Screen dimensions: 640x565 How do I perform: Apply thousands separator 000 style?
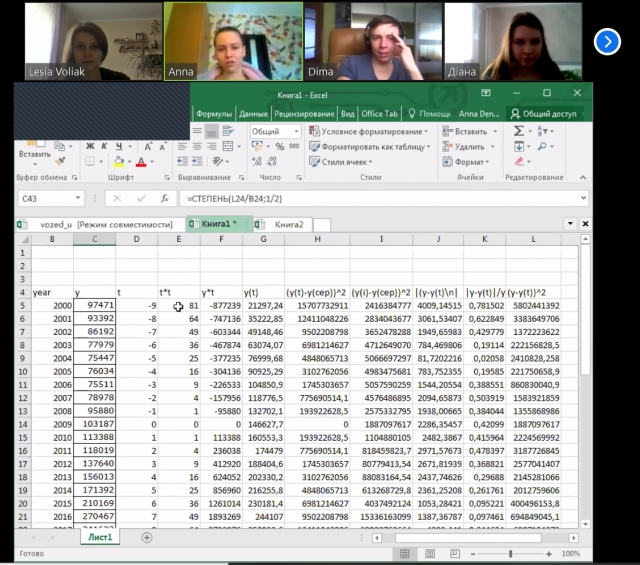coord(294,146)
